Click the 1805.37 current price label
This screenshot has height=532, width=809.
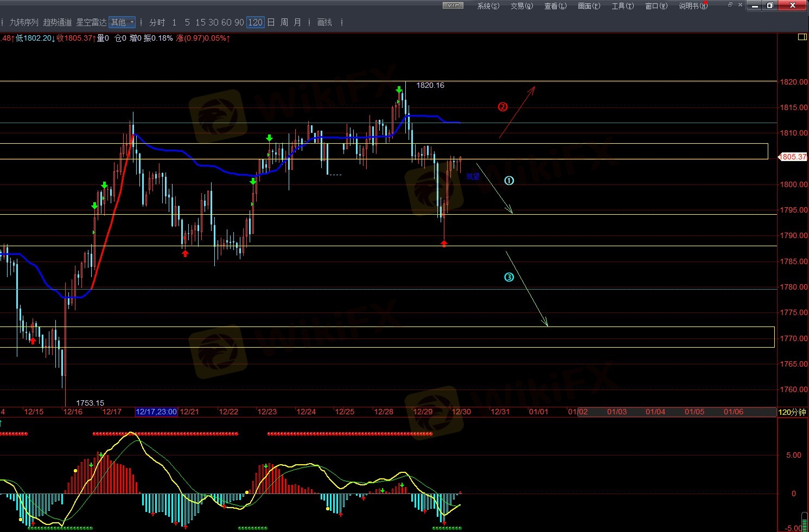coord(793,157)
